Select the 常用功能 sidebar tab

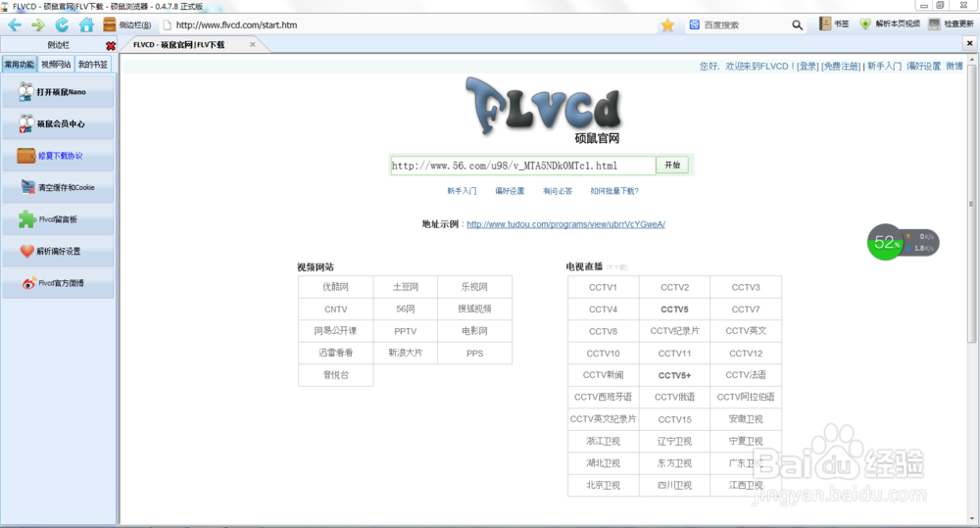coord(20,65)
